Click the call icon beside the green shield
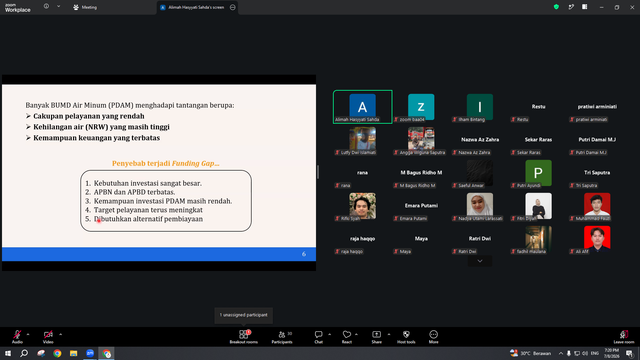The image size is (640, 360). coord(571,7)
